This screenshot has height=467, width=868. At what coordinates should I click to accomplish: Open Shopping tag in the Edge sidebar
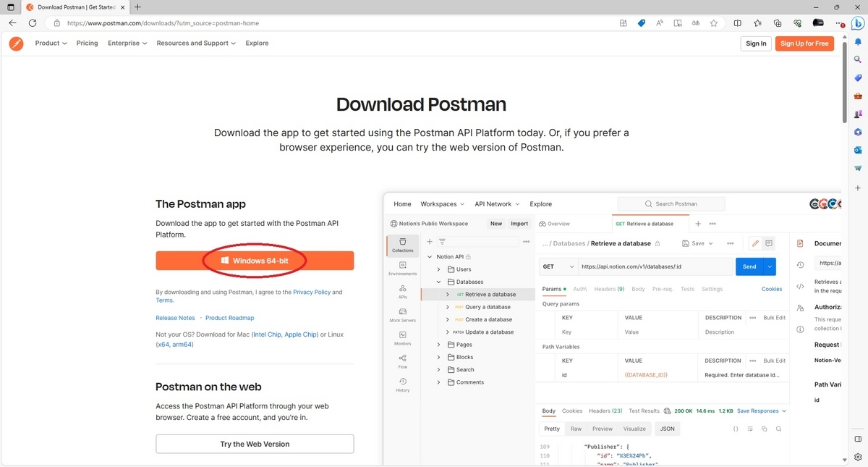(858, 78)
